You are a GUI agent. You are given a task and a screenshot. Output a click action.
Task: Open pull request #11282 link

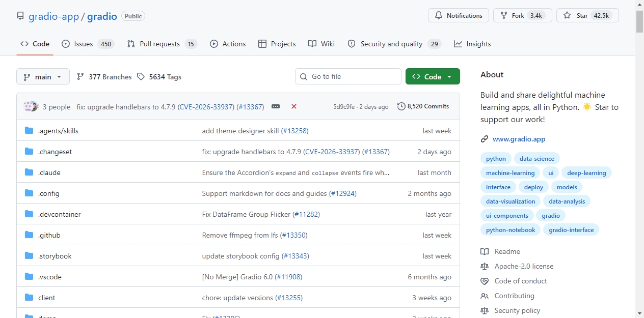[306, 214]
